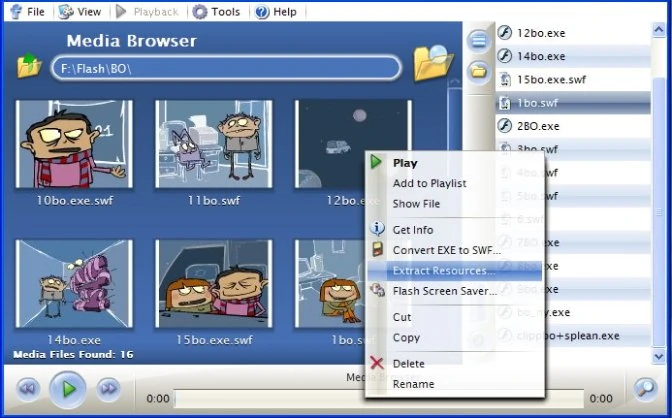Image resolution: width=672 pixels, height=418 pixels.
Task: Select 15bo.exe.swf in the file list
Action: click(573, 79)
